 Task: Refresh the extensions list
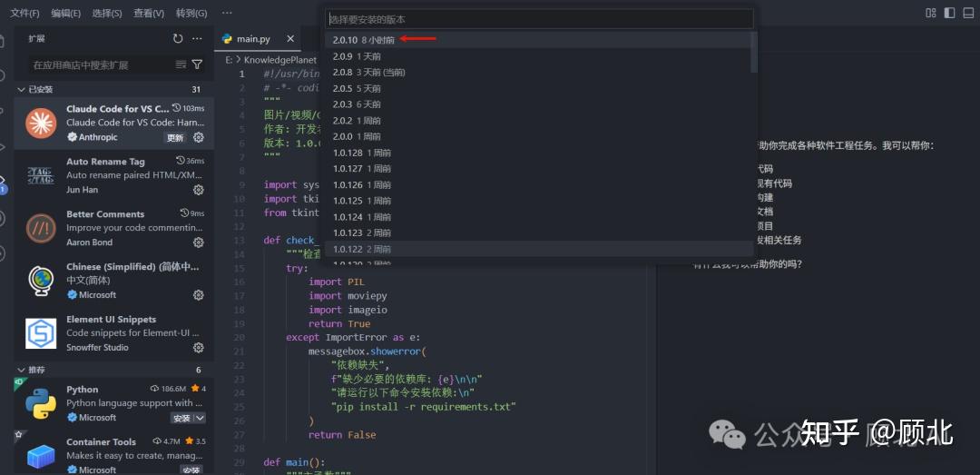[178, 39]
